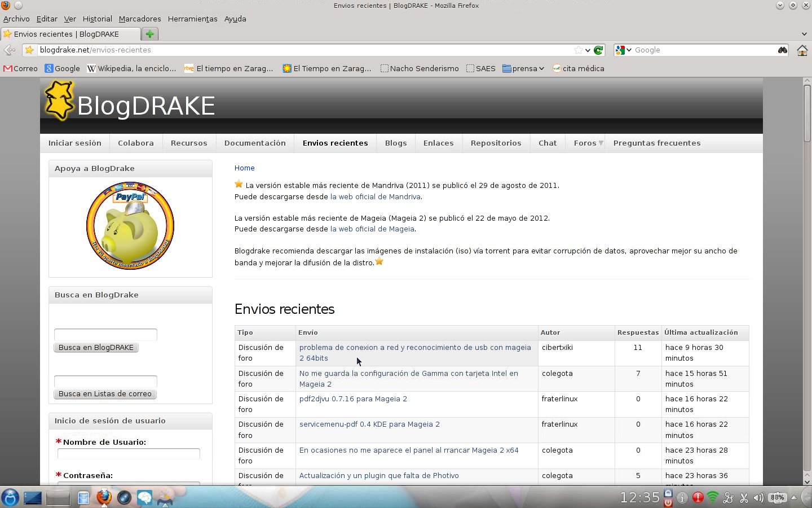This screenshot has height=508, width=812.
Task: Open the camera lens application in taskbar
Action: pyautogui.click(x=124, y=497)
